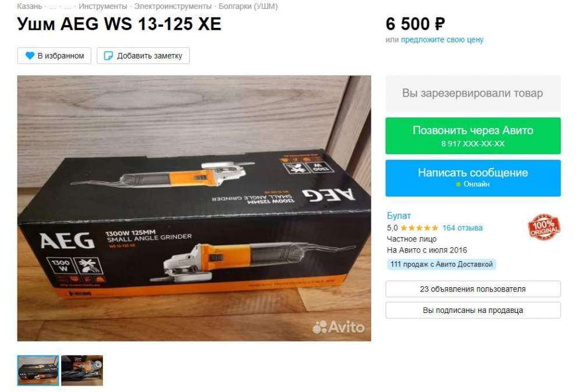Click Позвонить через Авито green button

click(x=473, y=136)
